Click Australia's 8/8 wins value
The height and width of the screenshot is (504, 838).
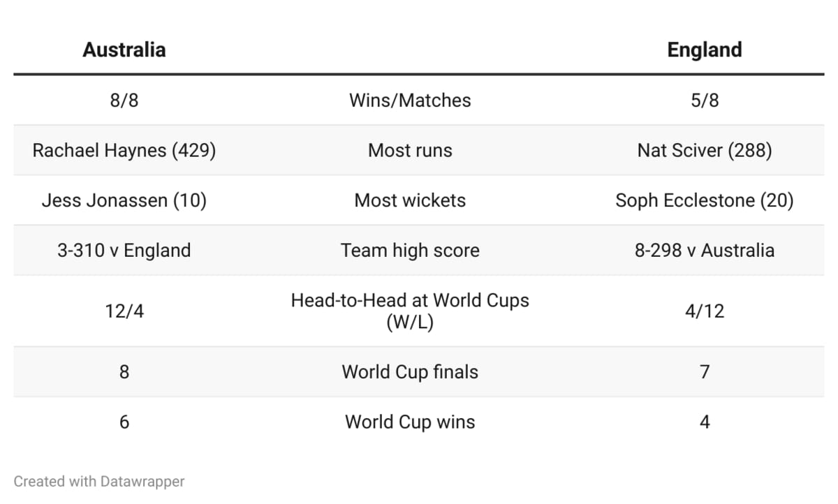tap(124, 100)
